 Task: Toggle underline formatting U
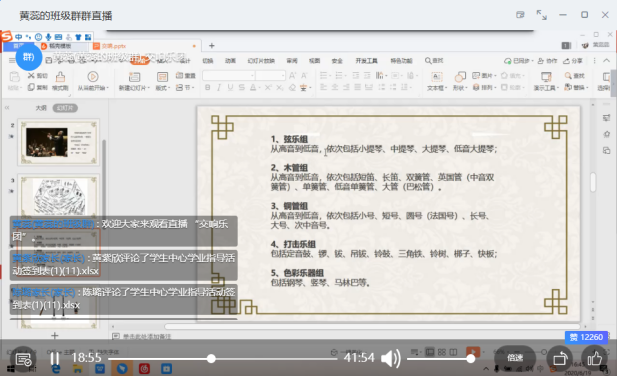click(230, 87)
